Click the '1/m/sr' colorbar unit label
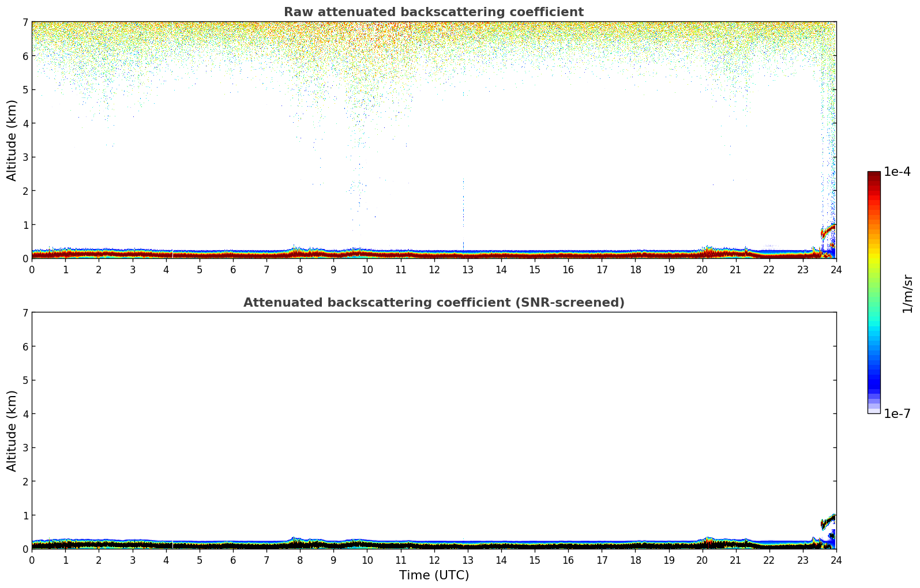 coord(907,293)
